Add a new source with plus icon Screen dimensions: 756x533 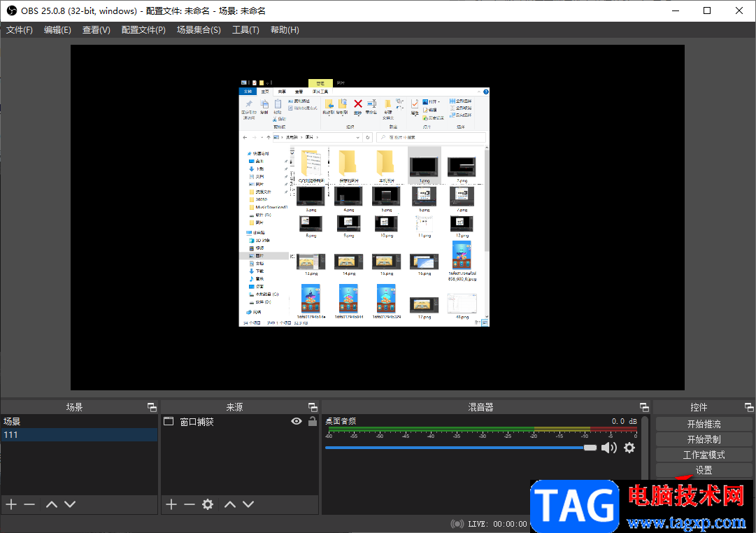(x=171, y=504)
